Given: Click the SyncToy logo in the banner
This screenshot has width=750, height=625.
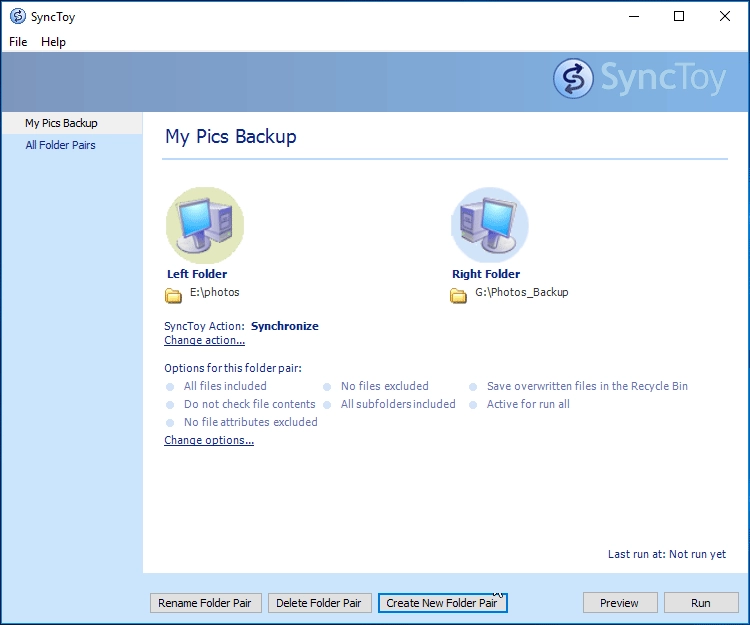Looking at the screenshot, I should (x=640, y=78).
